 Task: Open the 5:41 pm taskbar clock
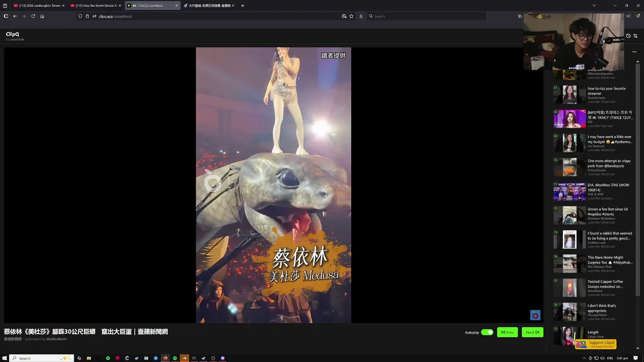pos(622,358)
